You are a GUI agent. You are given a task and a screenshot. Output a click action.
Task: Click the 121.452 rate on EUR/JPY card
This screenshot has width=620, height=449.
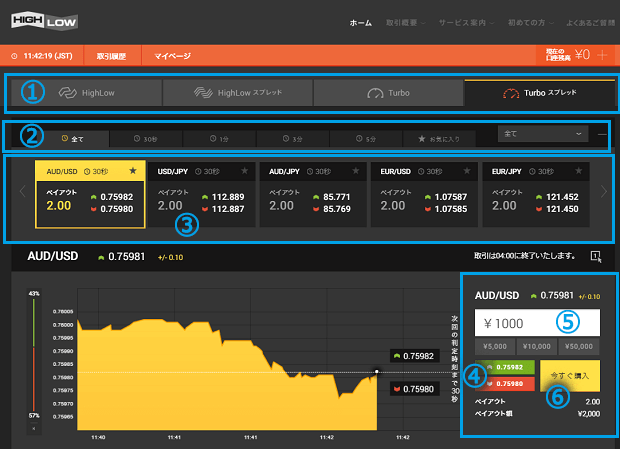[562, 197]
